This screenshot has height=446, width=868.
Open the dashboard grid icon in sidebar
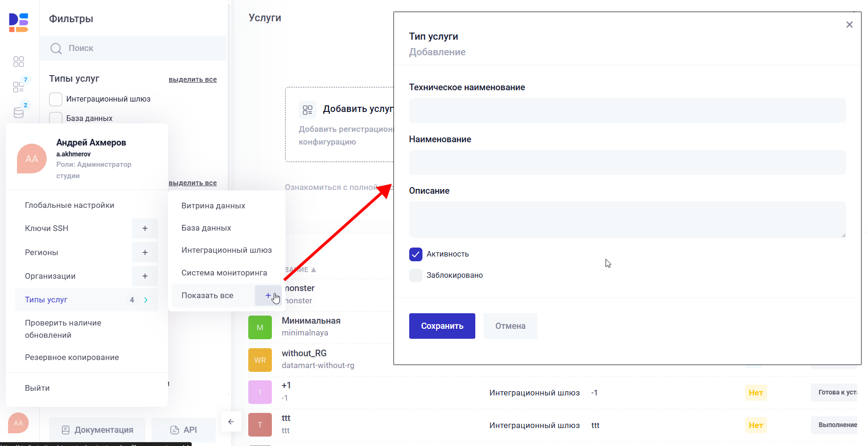click(x=18, y=61)
